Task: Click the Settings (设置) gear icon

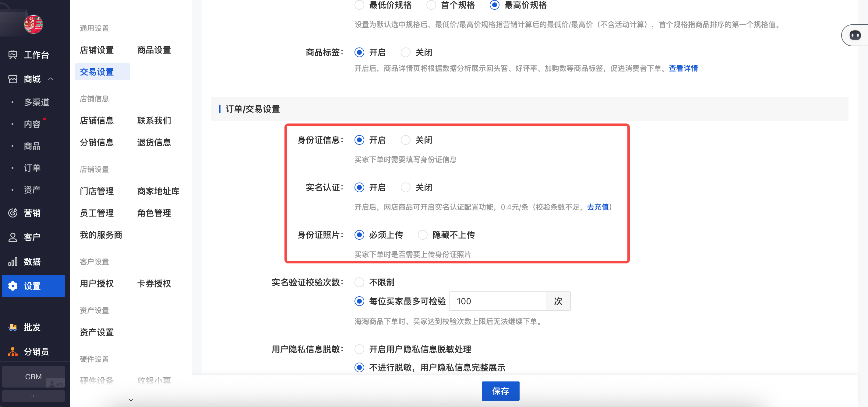Action: coord(12,286)
